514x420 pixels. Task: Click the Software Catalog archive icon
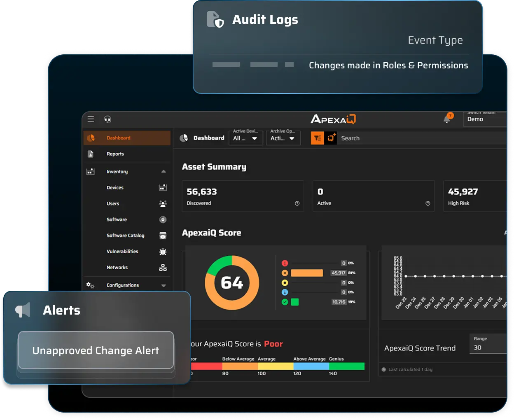click(x=163, y=236)
